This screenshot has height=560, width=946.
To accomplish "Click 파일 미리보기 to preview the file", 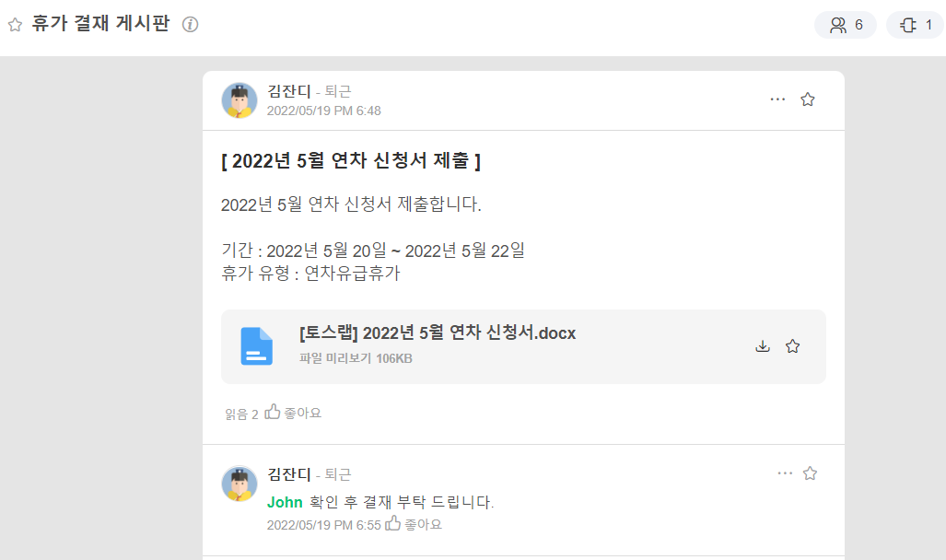I will 335,358.
